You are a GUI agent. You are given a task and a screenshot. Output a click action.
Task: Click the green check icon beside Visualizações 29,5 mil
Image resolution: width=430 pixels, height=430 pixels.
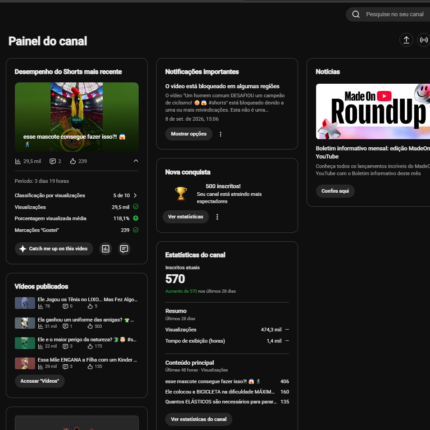(136, 207)
